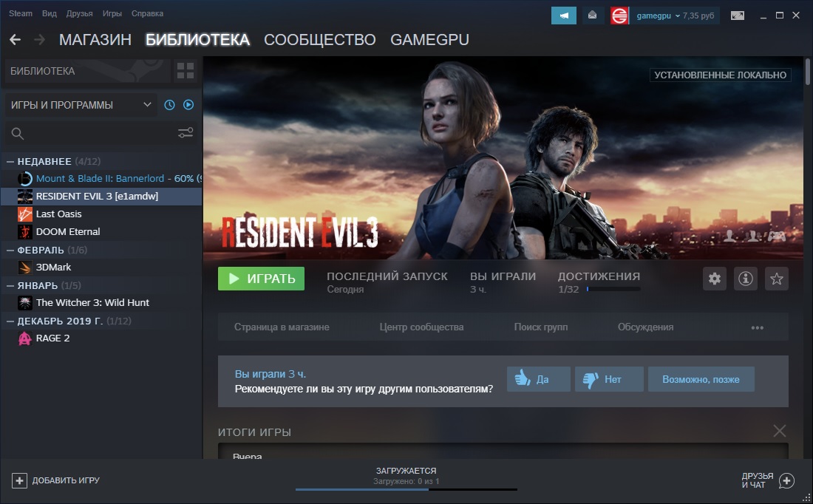Click the thumbs up Да button
This screenshot has width=813, height=504.
[539, 379]
